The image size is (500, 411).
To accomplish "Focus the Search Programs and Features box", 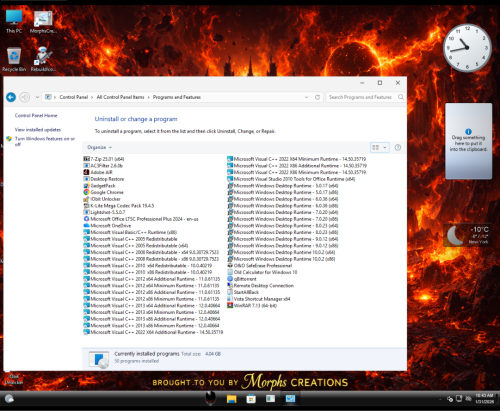I will tap(362, 97).
